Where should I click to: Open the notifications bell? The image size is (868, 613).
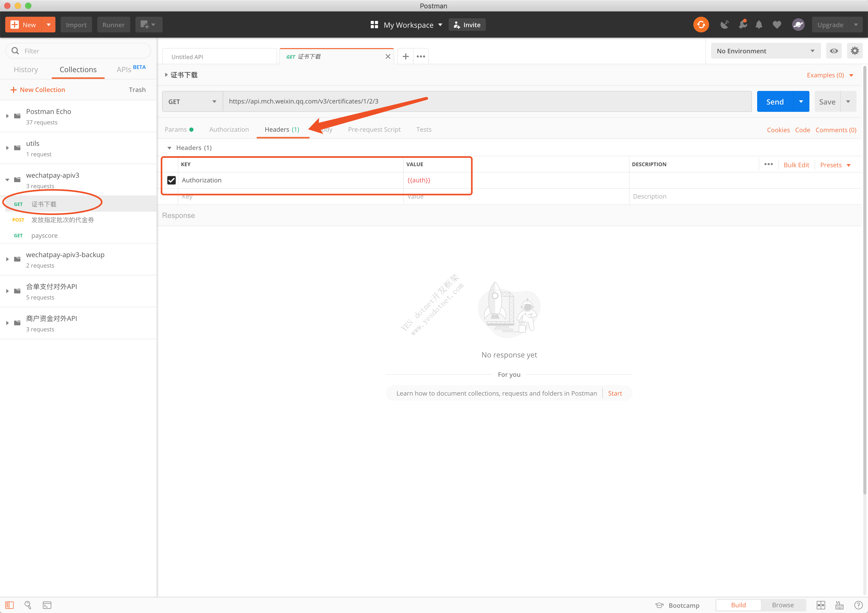click(758, 25)
